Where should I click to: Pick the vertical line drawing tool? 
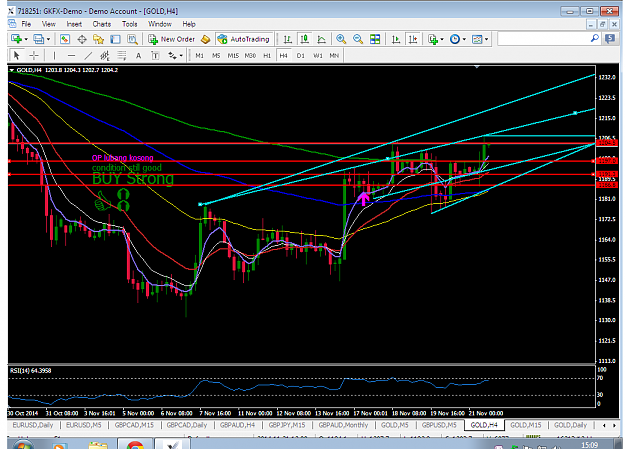54,55
